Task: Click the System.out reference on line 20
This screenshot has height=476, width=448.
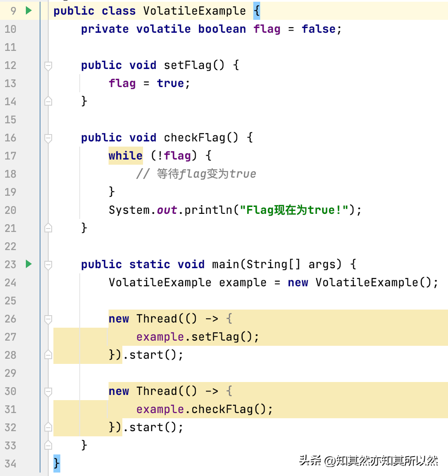Action: pyautogui.click(x=143, y=210)
